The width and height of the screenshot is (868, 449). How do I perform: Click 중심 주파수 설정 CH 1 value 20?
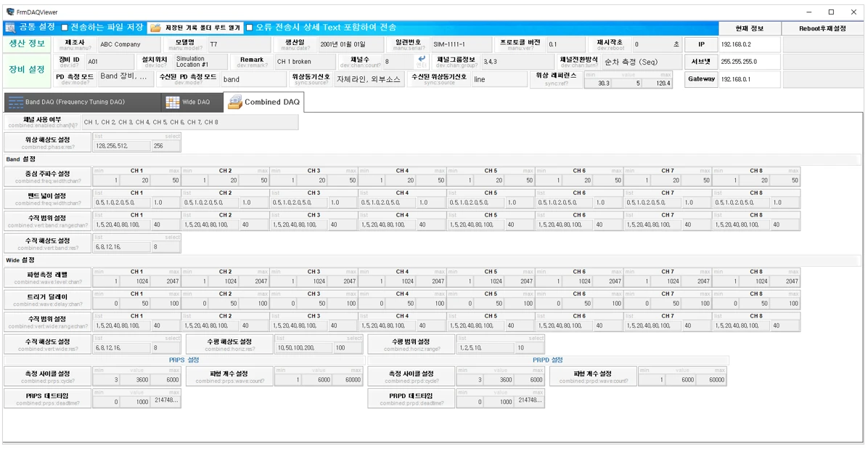point(136,180)
